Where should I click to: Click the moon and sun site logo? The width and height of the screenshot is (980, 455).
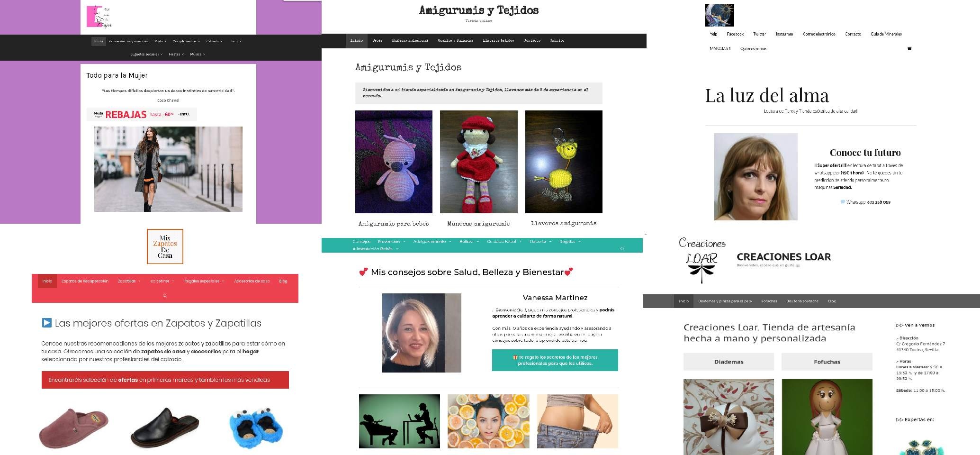[x=719, y=15]
